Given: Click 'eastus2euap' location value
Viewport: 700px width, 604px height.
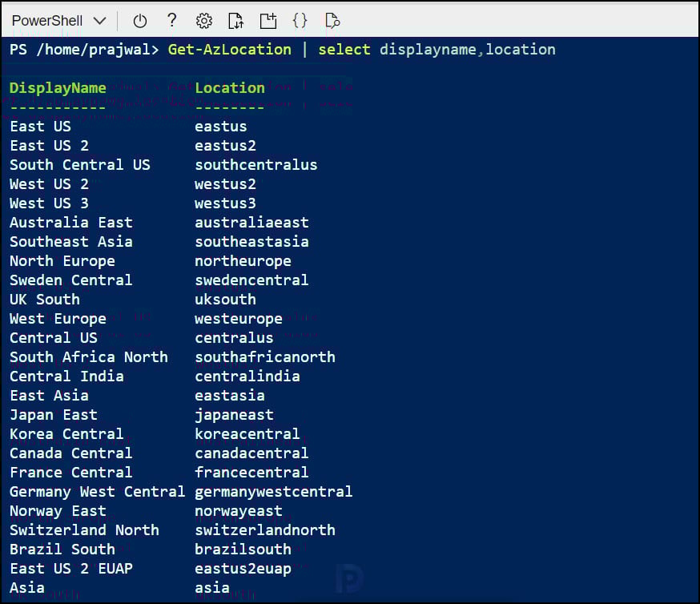Looking at the screenshot, I should pos(243,568).
